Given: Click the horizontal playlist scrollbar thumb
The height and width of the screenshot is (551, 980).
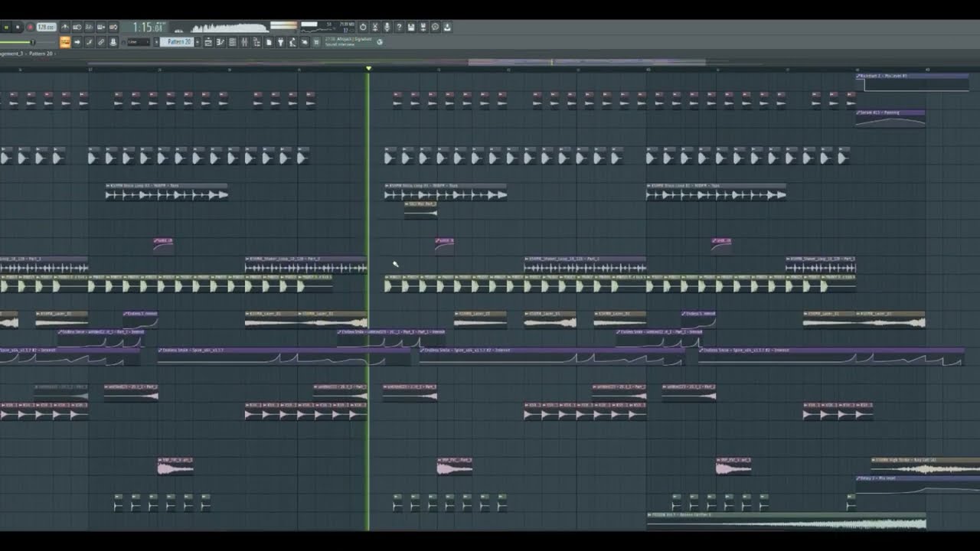Looking at the screenshot, I should (x=586, y=62).
